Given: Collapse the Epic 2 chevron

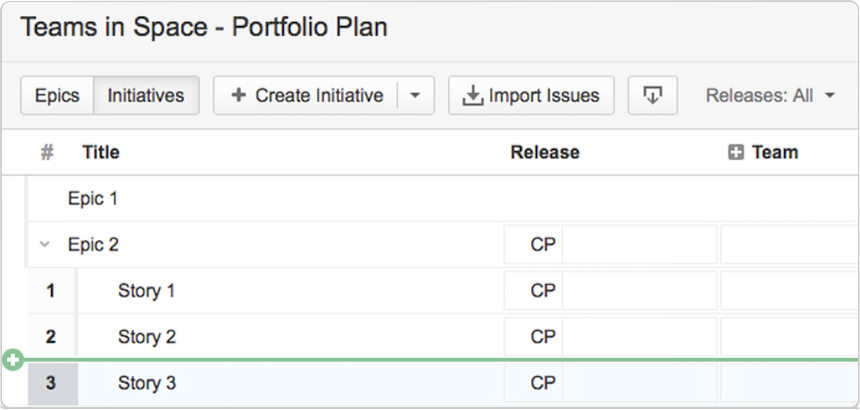Looking at the screenshot, I should (x=46, y=244).
